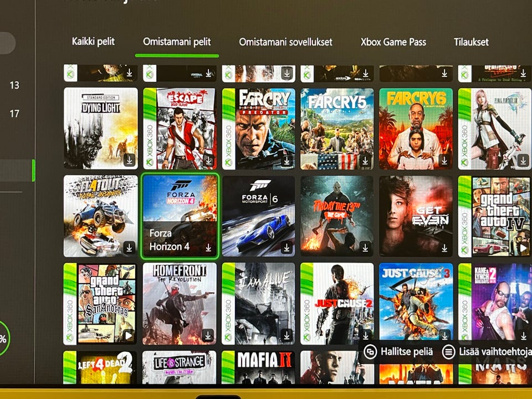Image resolution: width=532 pixels, height=399 pixels.
Task: Select the Forza Horizon 4 game tile
Action: [180, 216]
